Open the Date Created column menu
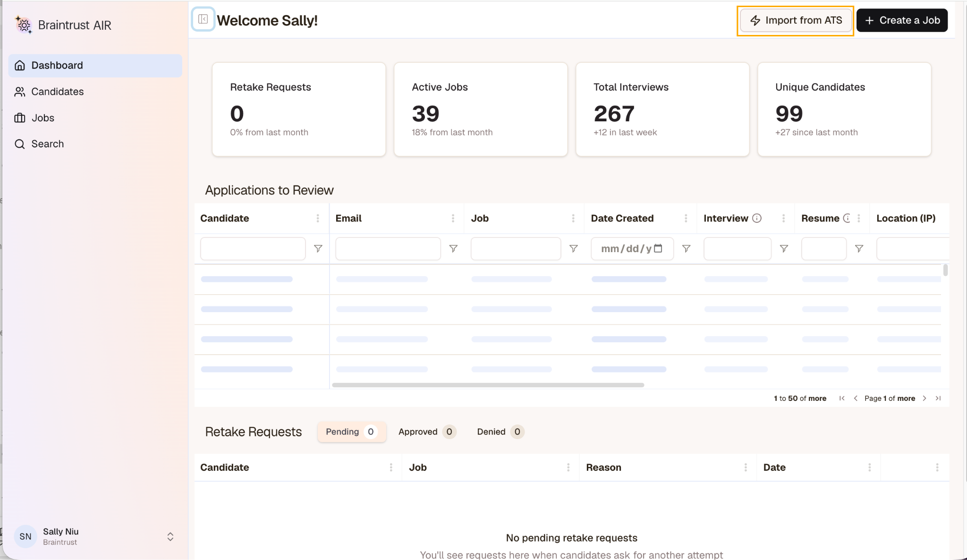 (x=686, y=218)
